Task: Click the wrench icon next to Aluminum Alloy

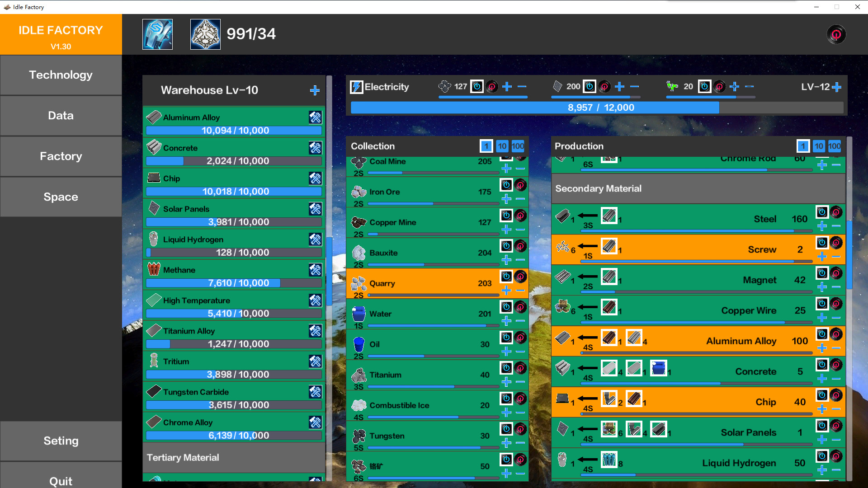Action: 316,117
